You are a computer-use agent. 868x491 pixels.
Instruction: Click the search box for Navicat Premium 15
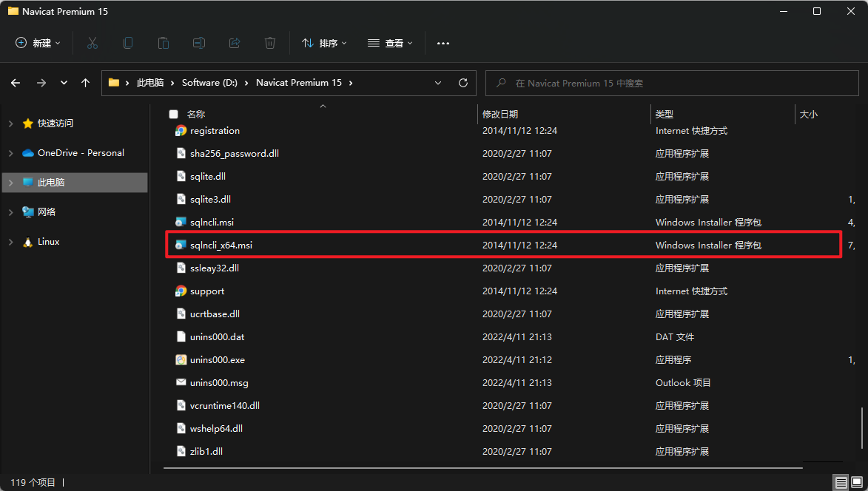672,84
